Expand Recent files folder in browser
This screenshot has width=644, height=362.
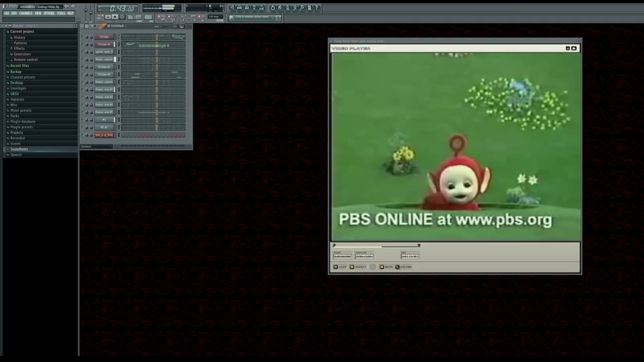click(41, 66)
